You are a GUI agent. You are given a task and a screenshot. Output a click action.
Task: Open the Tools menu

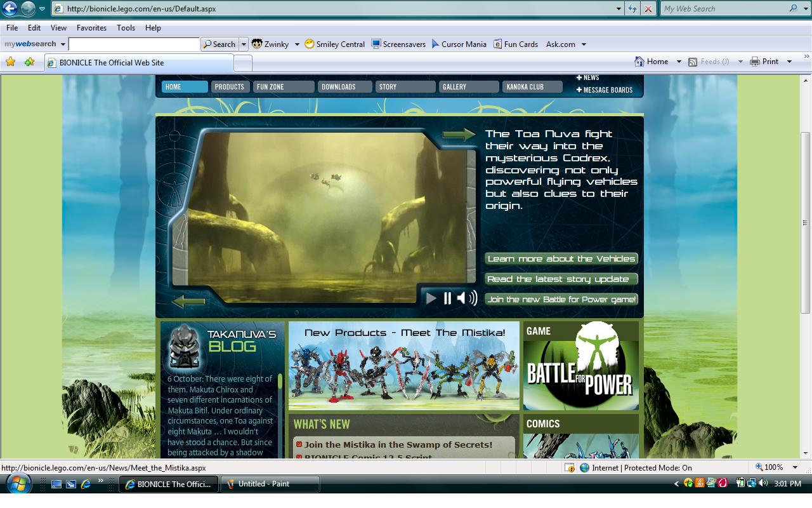click(x=126, y=28)
